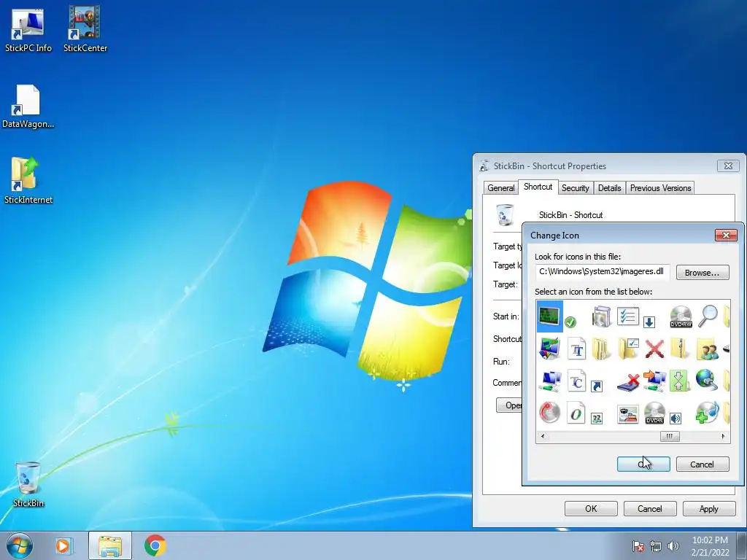Select the music disc with green plus icon
747x560 pixels.
pos(706,413)
